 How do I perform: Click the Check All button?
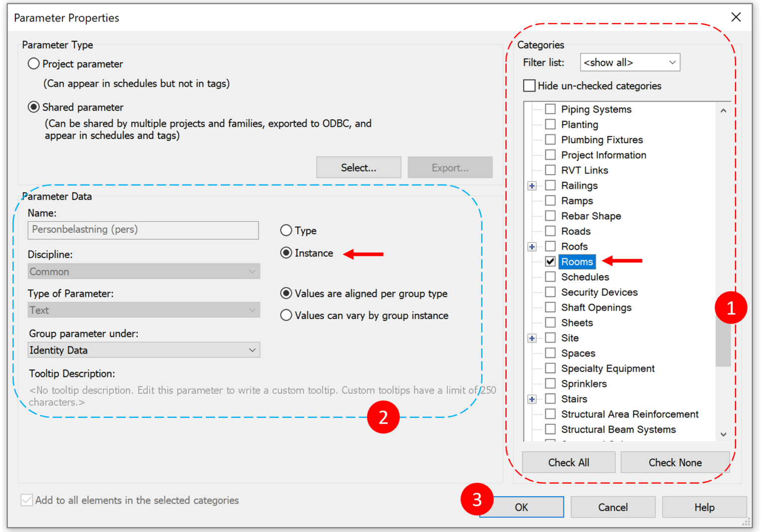point(569,462)
